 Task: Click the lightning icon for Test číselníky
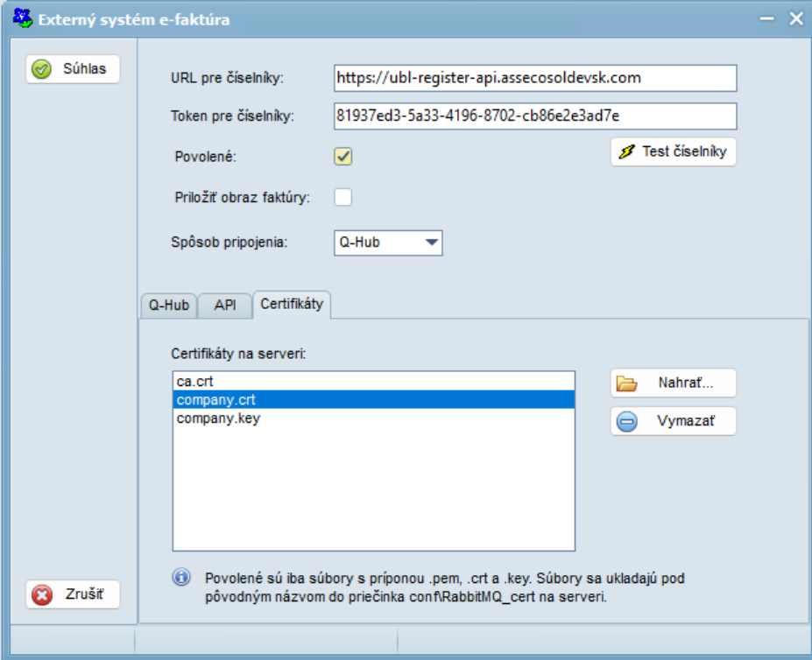627,151
